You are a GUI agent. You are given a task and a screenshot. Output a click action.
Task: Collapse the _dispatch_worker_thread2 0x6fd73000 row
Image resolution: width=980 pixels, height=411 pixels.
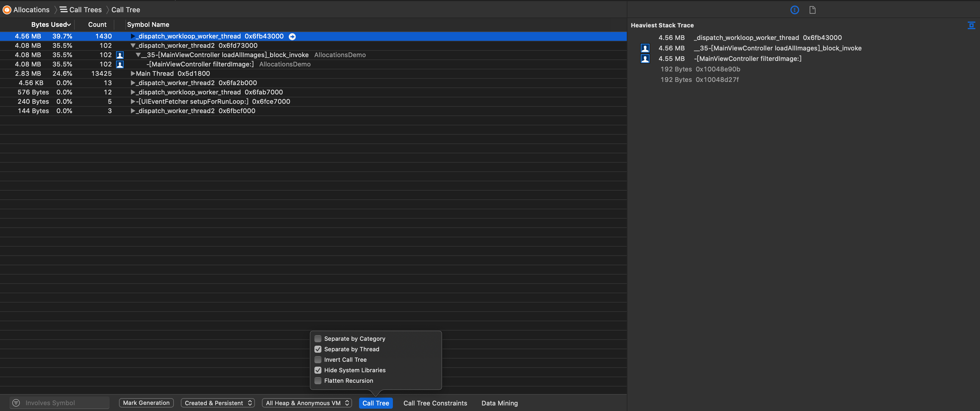[133, 46]
